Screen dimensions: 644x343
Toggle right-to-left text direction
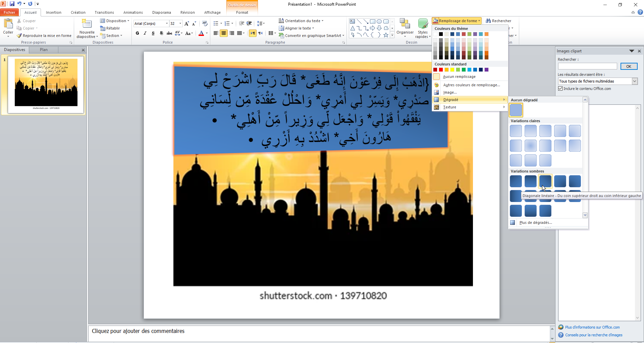261,33
